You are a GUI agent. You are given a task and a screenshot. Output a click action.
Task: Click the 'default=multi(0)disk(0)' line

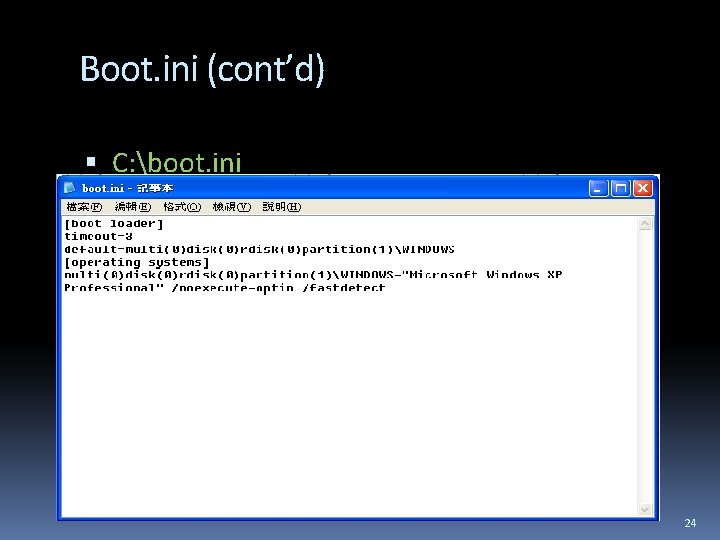[x=259, y=249]
